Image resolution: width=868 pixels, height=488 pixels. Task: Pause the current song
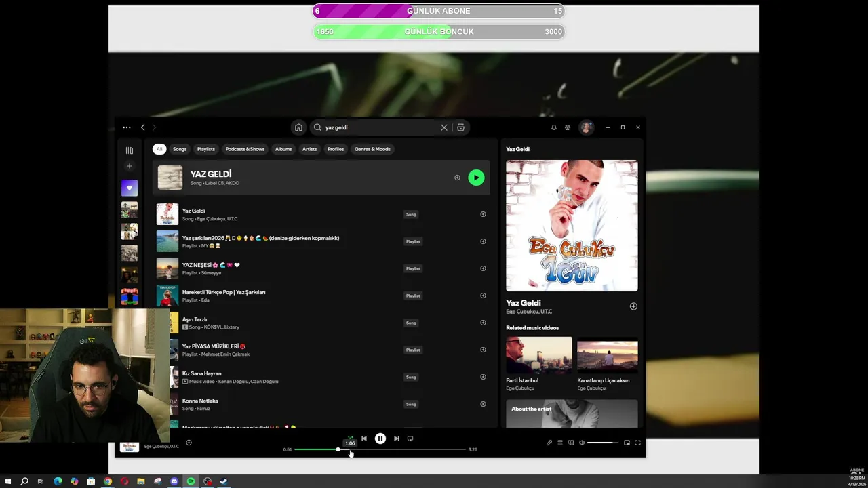[x=380, y=439]
